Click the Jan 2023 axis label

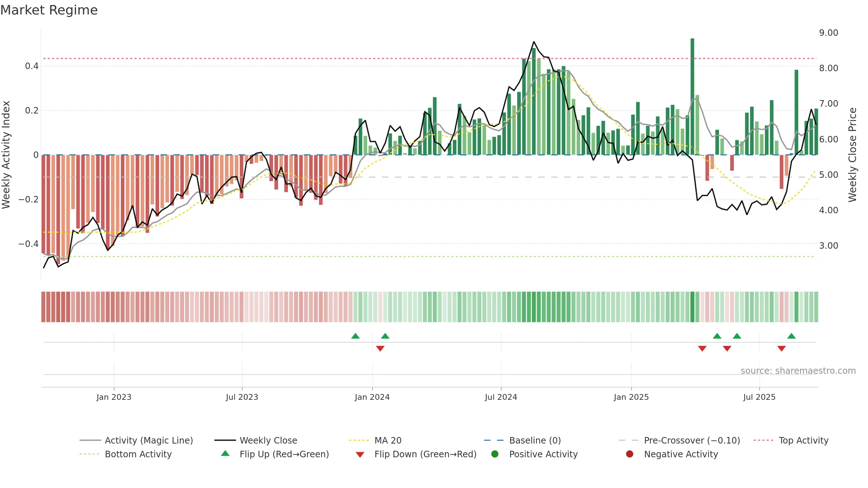click(x=114, y=397)
